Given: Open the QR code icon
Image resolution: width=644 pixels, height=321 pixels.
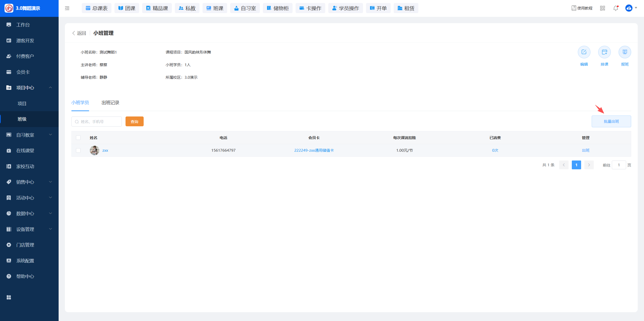Looking at the screenshot, I should (602, 8).
